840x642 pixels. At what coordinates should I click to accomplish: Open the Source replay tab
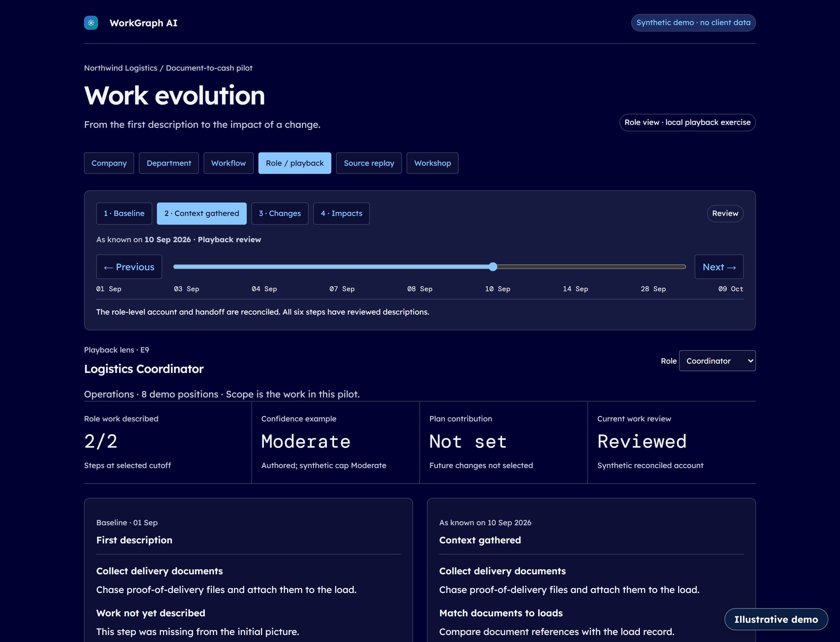(369, 163)
